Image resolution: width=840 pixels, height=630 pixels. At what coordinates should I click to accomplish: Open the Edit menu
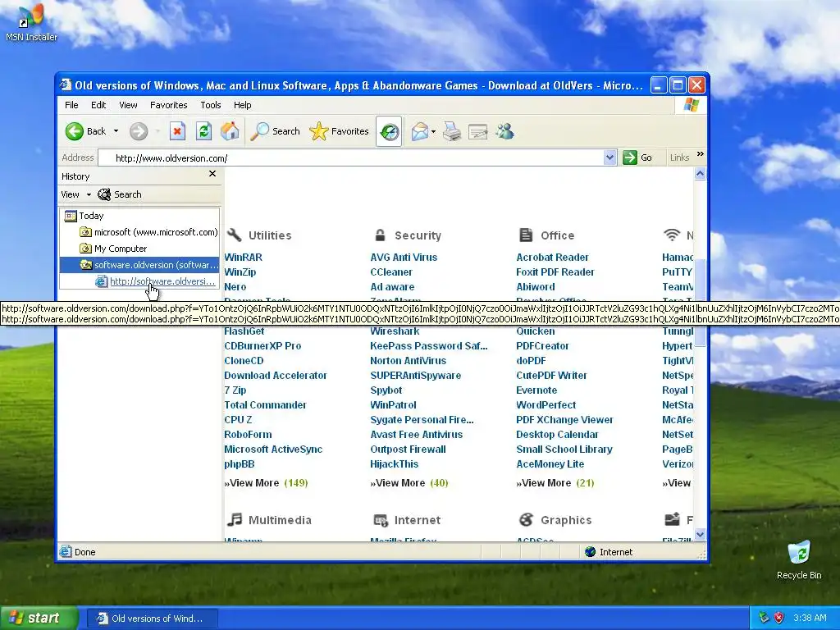(98, 105)
